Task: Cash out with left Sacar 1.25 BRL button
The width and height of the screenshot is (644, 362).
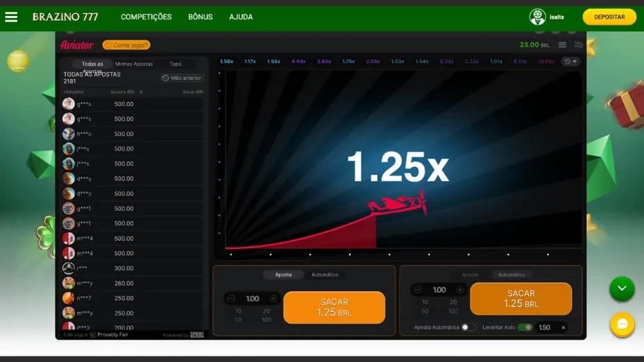Action: coord(334,307)
